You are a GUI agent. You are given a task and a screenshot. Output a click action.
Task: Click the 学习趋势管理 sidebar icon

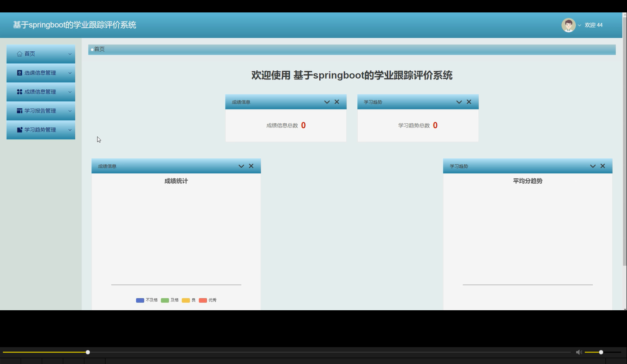[x=19, y=130]
